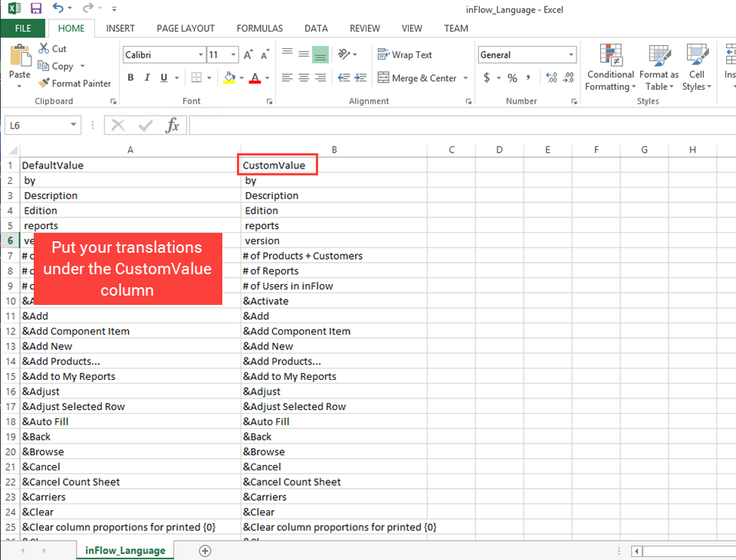Open Conditional Formatting menu
This screenshot has width=736, height=560.
[x=611, y=67]
